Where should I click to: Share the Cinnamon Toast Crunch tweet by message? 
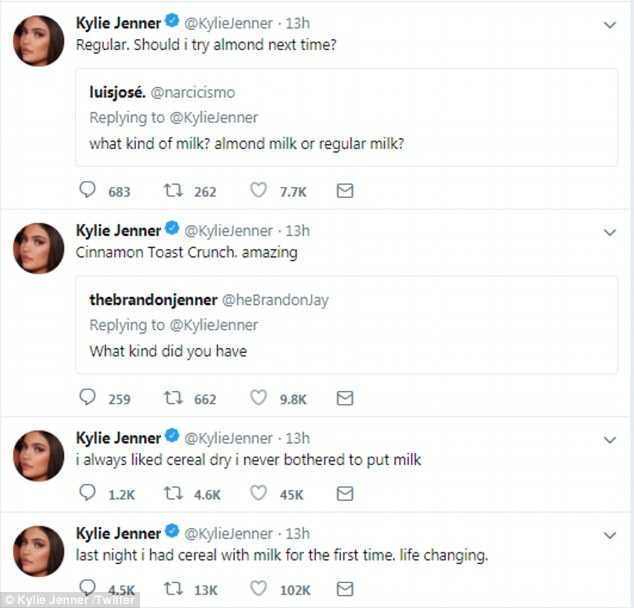[x=345, y=398]
